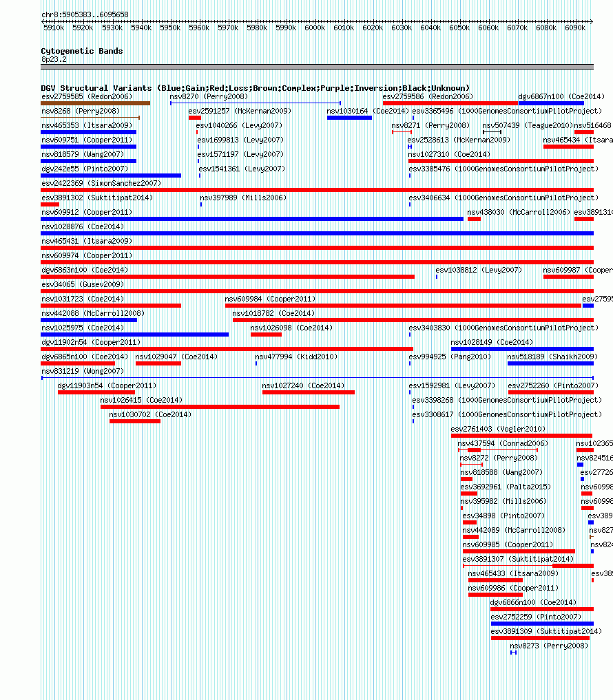Select nsv438030 (McCarroll2006) label

click(519, 212)
